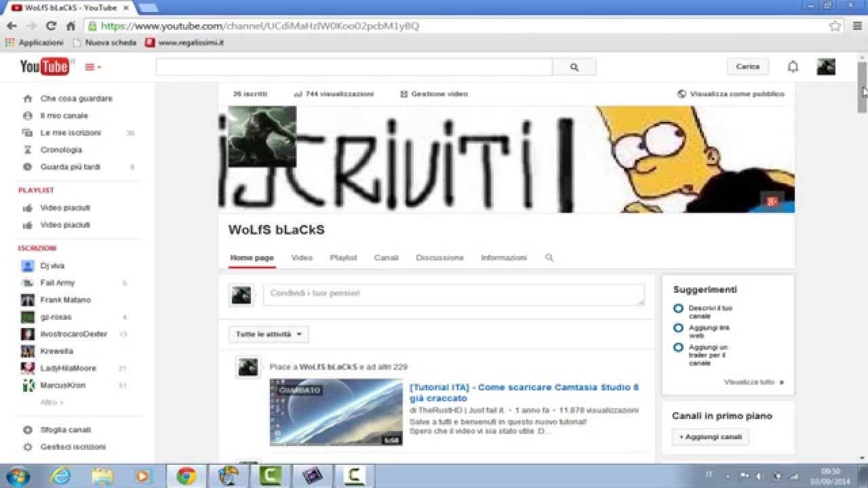Open the Tutte le attività dropdown

[269, 334]
